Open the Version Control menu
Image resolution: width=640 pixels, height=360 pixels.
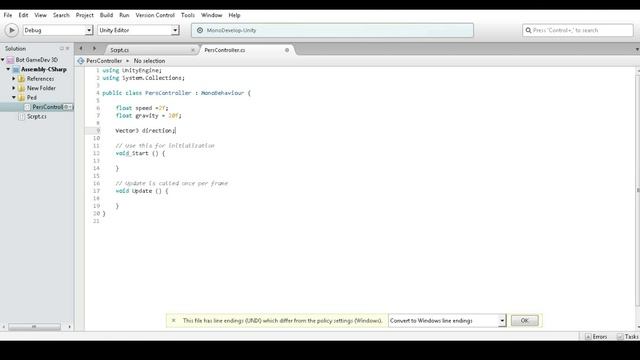click(155, 15)
